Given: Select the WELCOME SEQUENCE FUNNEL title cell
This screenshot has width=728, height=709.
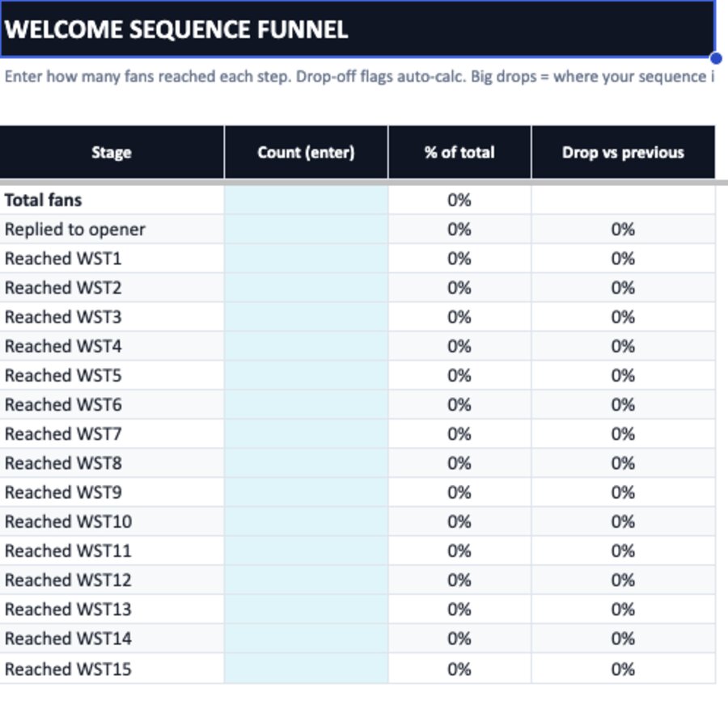Looking at the screenshot, I should [x=357, y=29].
